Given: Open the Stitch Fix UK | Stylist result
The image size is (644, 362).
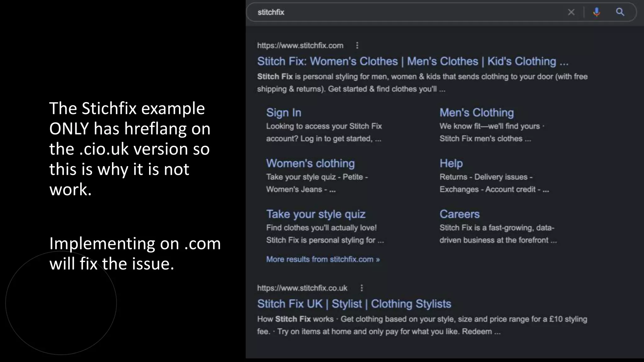Looking at the screenshot, I should [x=354, y=304].
